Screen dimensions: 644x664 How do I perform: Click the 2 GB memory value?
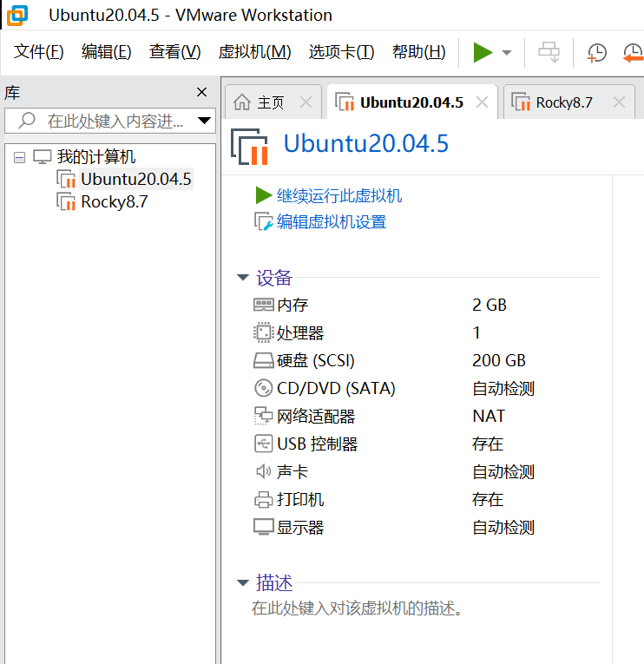pos(490,305)
